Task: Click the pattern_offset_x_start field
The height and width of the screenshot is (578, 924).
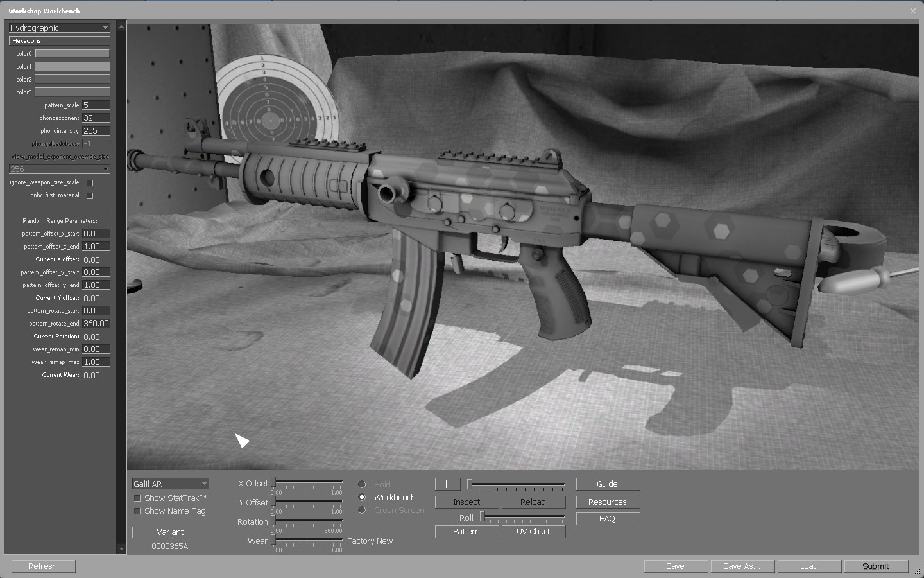Action: click(96, 234)
